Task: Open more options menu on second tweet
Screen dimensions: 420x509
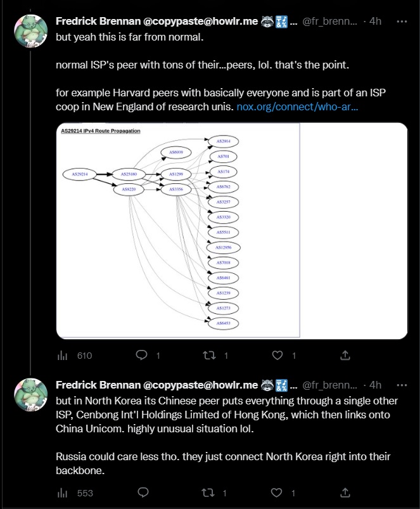Action: tap(401, 385)
